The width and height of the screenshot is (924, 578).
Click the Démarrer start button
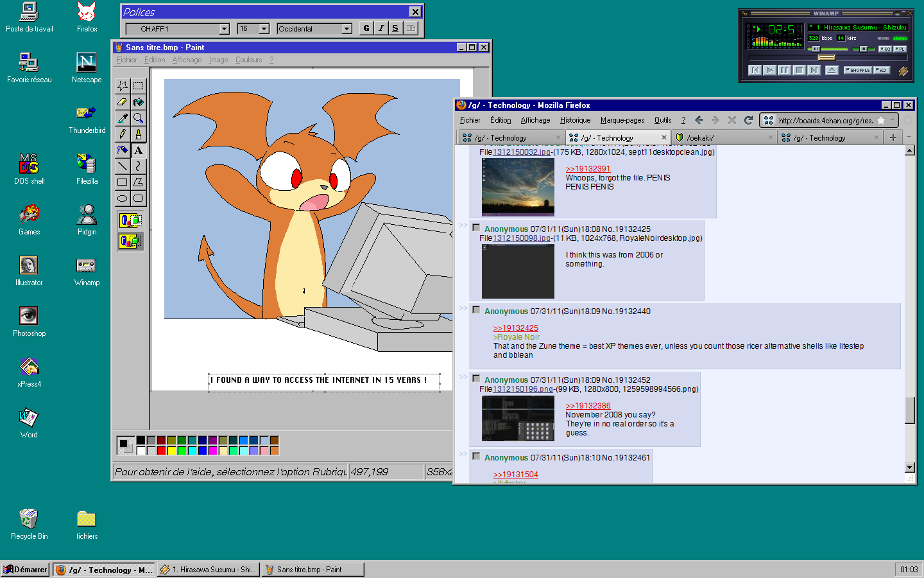pos(26,570)
